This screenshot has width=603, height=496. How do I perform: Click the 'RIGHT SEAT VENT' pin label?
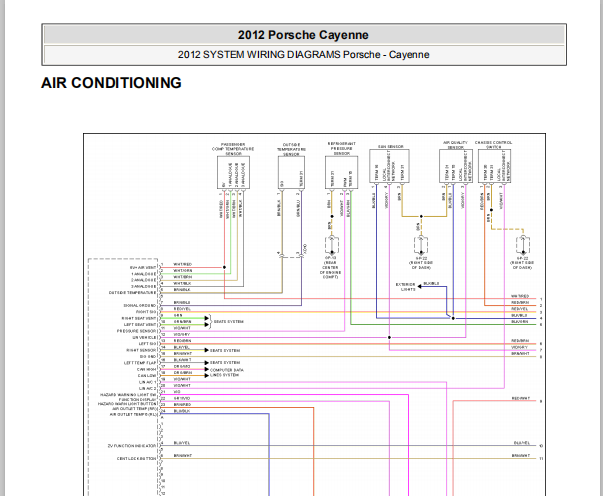tap(139, 318)
